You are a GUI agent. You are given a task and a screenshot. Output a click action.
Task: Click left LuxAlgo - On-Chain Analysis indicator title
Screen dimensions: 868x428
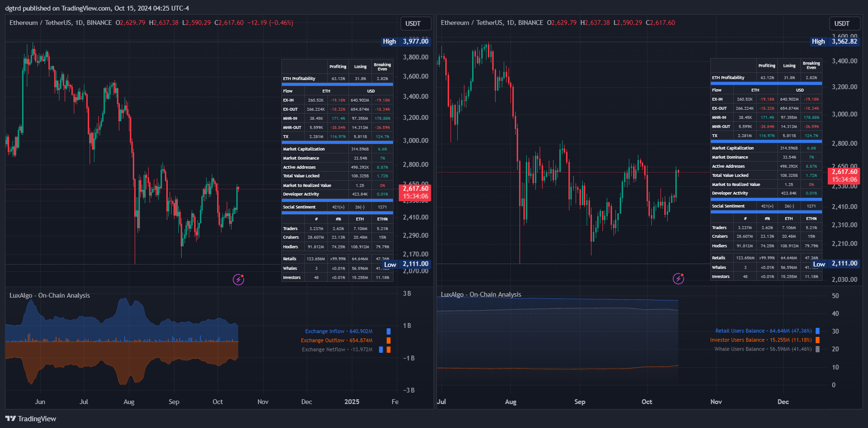point(49,296)
